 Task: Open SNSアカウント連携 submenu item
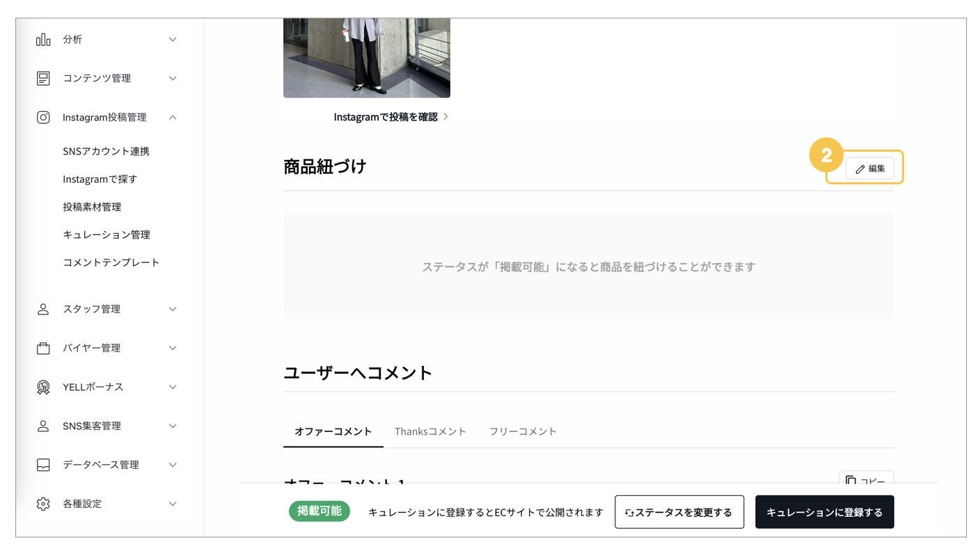(106, 151)
